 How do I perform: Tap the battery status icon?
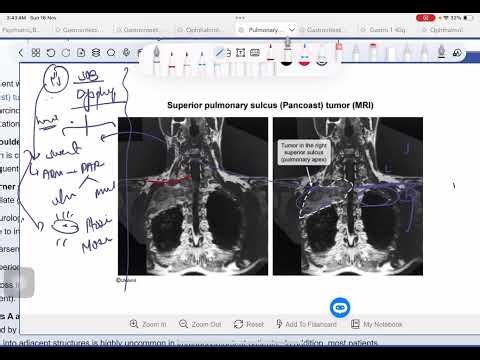pos(468,18)
